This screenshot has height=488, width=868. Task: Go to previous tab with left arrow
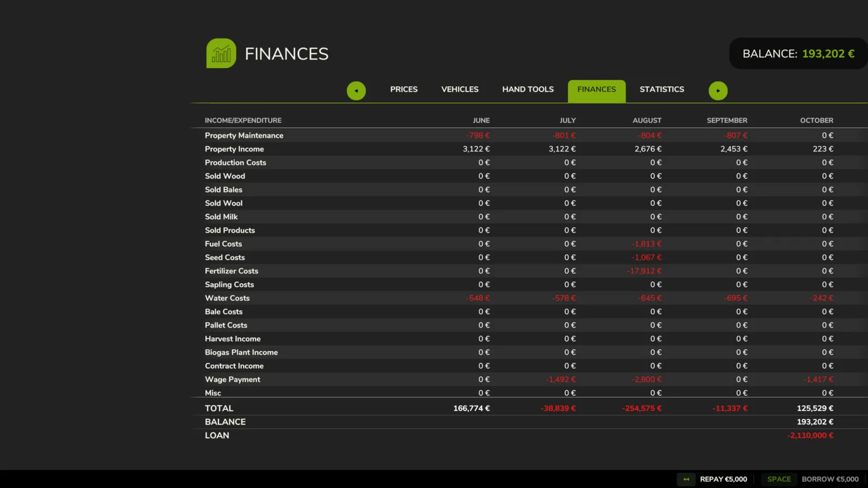pos(356,91)
